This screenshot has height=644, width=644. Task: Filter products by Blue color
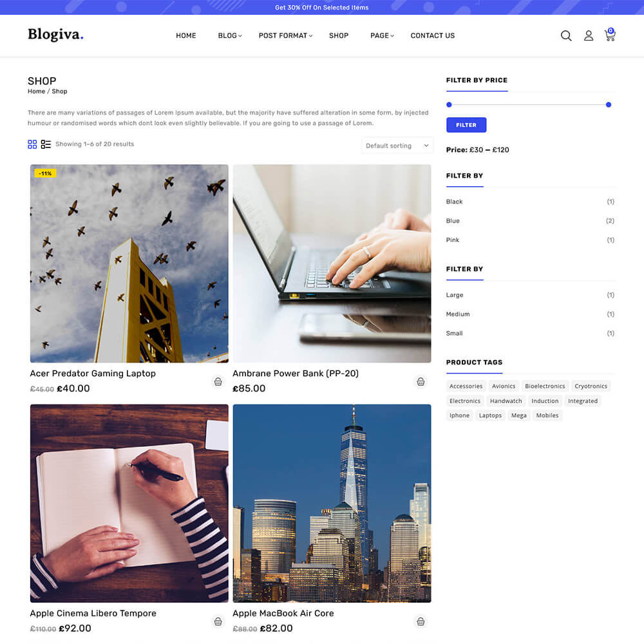click(x=453, y=221)
